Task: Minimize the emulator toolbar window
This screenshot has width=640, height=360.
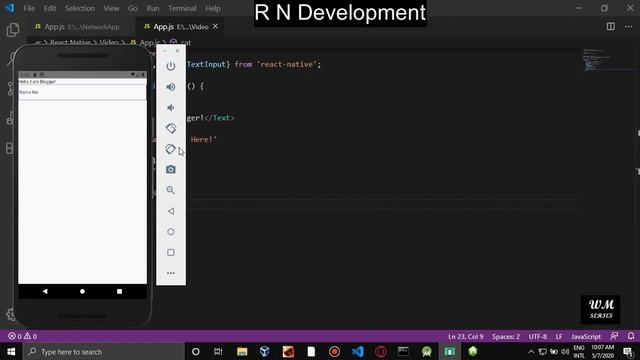Action: pos(164,51)
